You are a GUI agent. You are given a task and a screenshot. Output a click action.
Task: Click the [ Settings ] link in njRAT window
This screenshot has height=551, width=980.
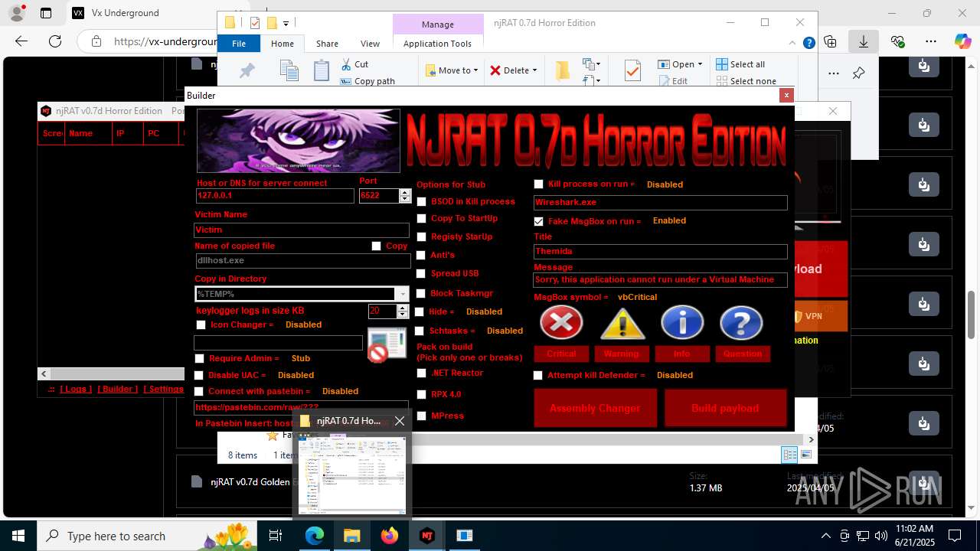(165, 389)
